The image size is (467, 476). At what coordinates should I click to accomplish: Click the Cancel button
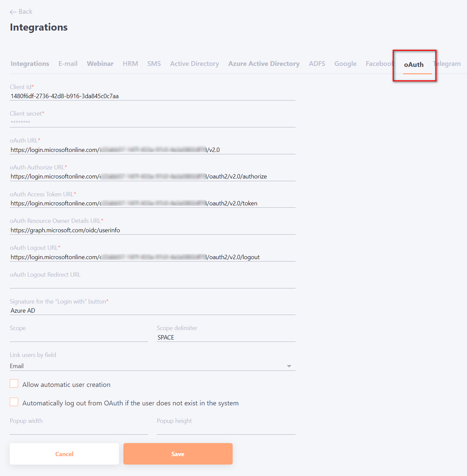point(64,454)
